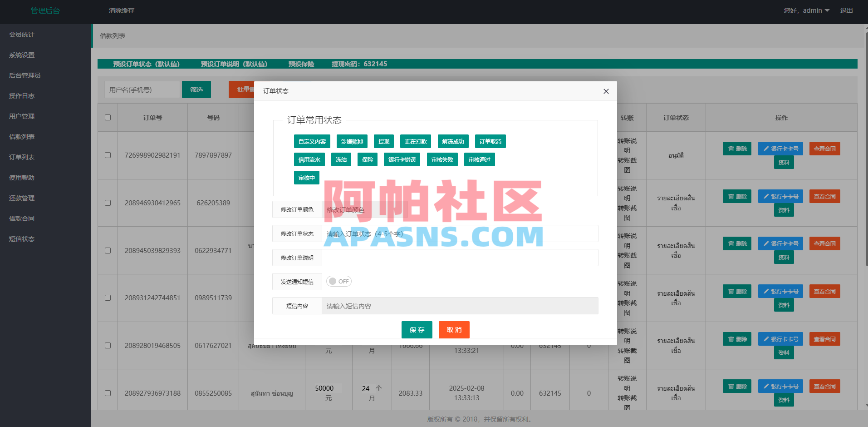Focus the 修改订单状态 input field
Screen dimensions: 868x427
(460, 233)
